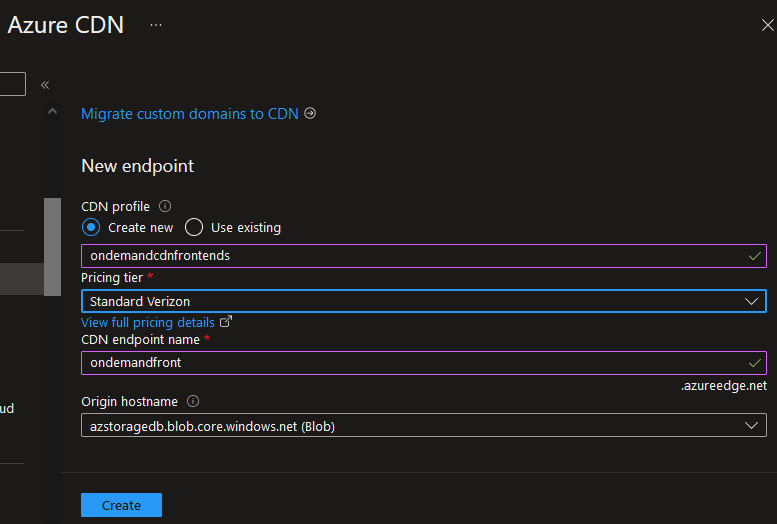
Task: Click the sidebar vertical scrollbar thumb
Action: [x=52, y=247]
